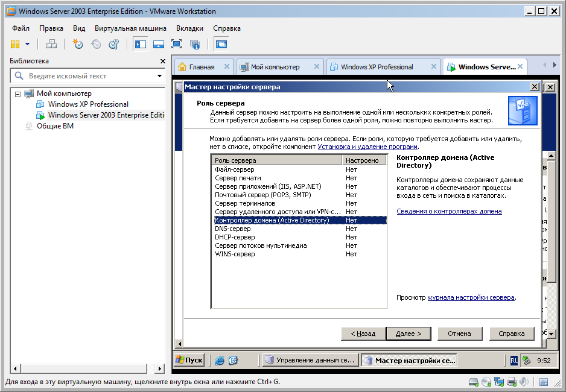Select Сервер терминалов role row
566x392 pixels.
300,203
